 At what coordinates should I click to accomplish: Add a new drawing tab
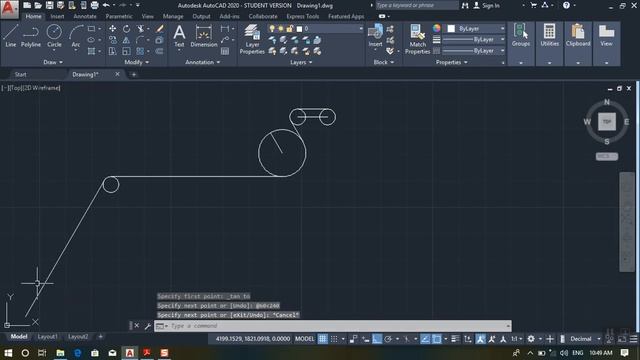click(133, 74)
